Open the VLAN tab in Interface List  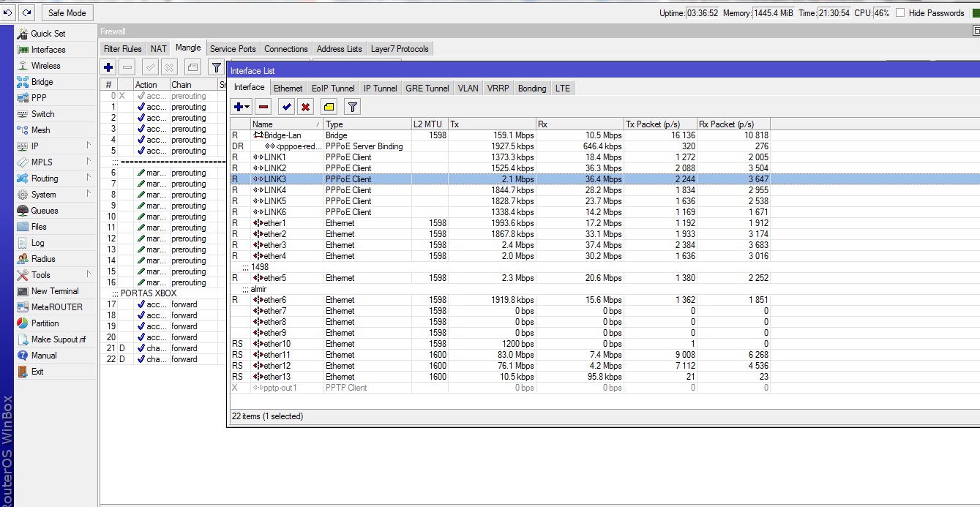tap(468, 88)
